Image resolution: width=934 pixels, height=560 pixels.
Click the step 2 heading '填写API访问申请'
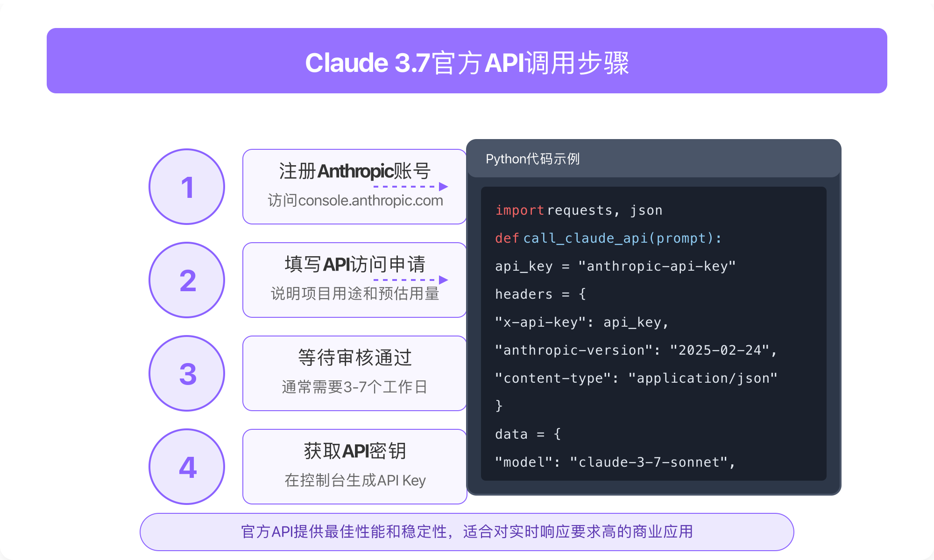pos(355,265)
